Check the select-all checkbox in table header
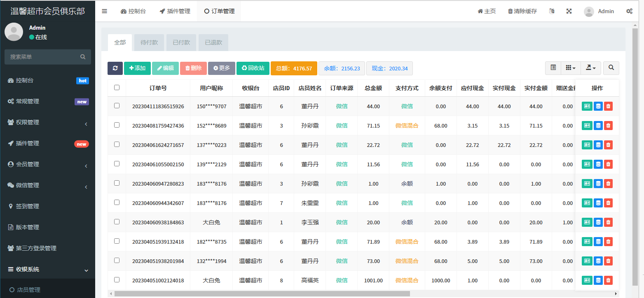Viewport: 644px width, 298px height. coord(117,87)
